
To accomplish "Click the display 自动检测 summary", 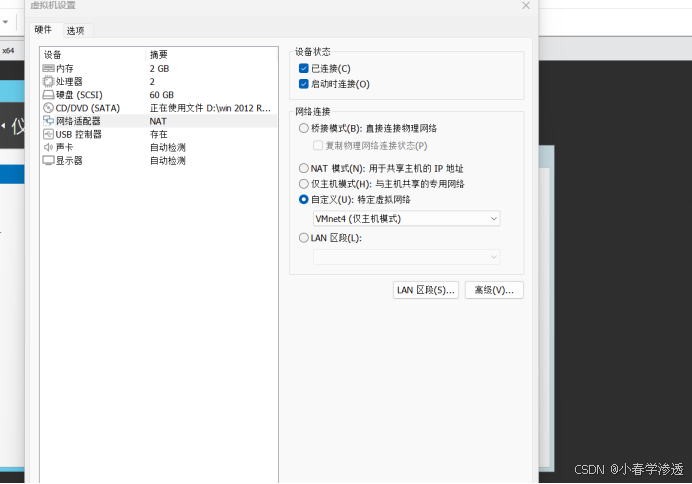I will [x=168, y=161].
